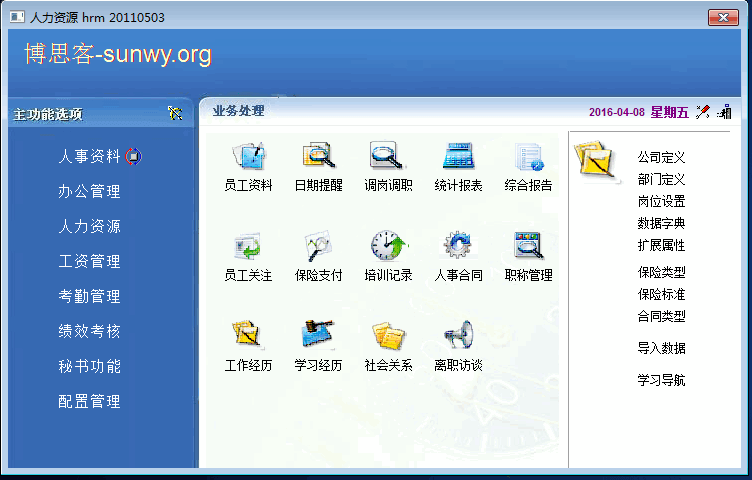Viewport: 752px width, 480px height.
Task: Click the 公司定义 link
Action: 661,157
